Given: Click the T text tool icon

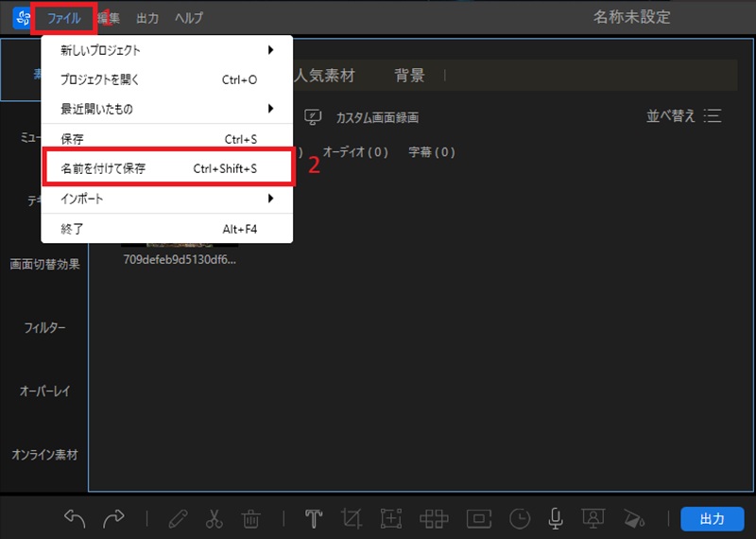Looking at the screenshot, I should pos(314,519).
